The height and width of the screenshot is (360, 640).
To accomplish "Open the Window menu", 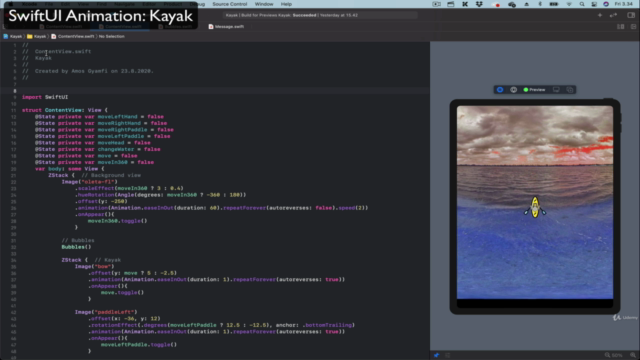I will (264, 4).
